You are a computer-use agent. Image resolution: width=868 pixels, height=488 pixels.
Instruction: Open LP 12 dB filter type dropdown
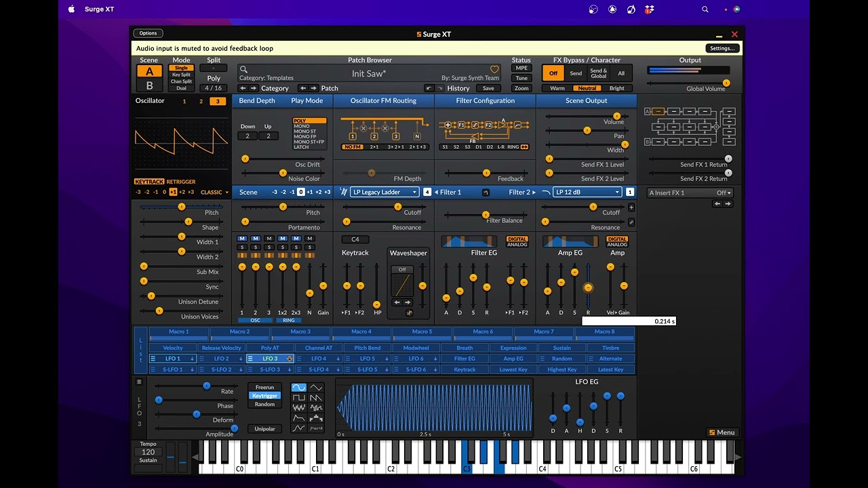coord(587,192)
